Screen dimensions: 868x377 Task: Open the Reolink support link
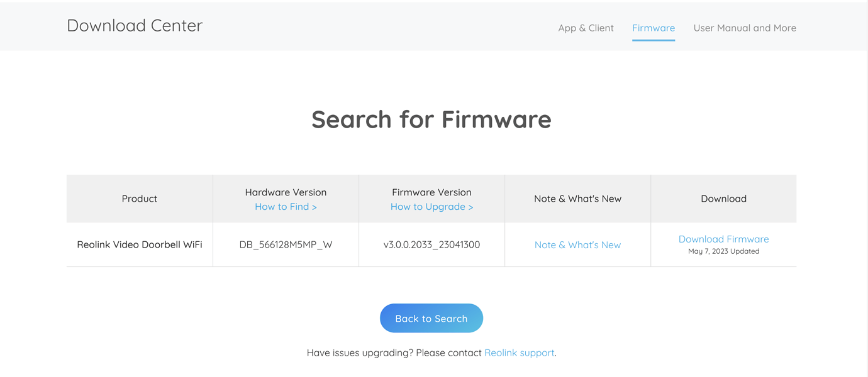(520, 352)
